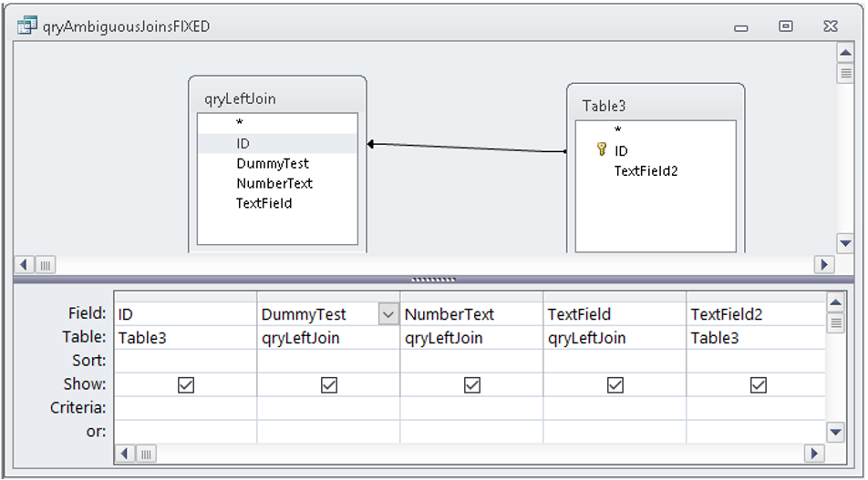
Task: Click the design grid horizontal scrollbar thumb
Action: coord(146,454)
